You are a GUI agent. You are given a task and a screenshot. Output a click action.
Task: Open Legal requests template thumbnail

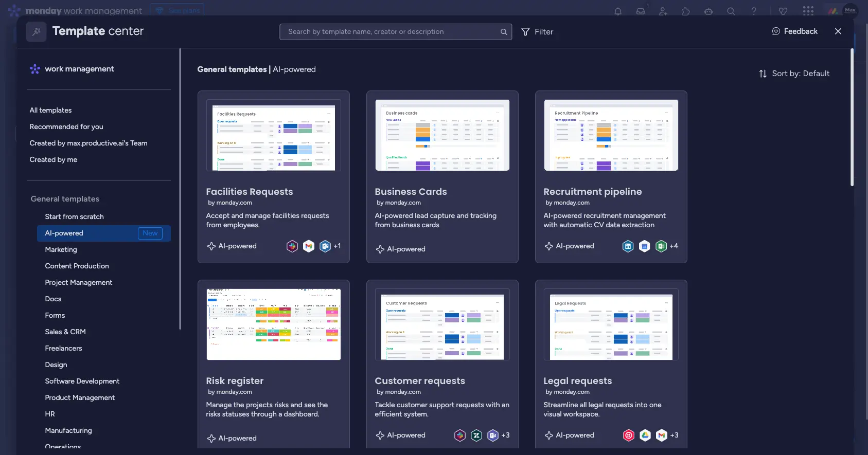[x=611, y=324]
